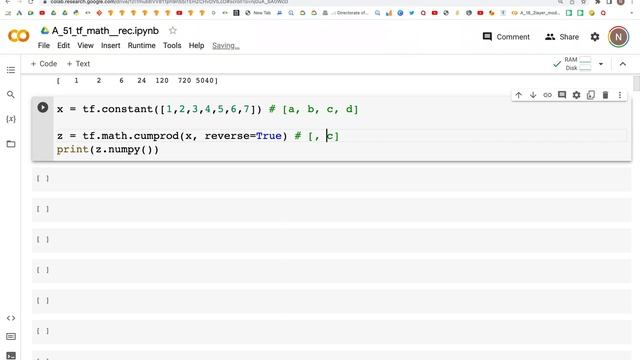This screenshot has height=360, width=640.
Task: Open the terminal panel icon
Action: tap(11, 356)
